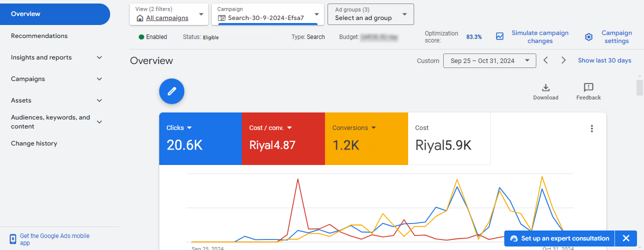
Task: Click Get the Google Ads mobile app
Action: [x=54, y=239]
